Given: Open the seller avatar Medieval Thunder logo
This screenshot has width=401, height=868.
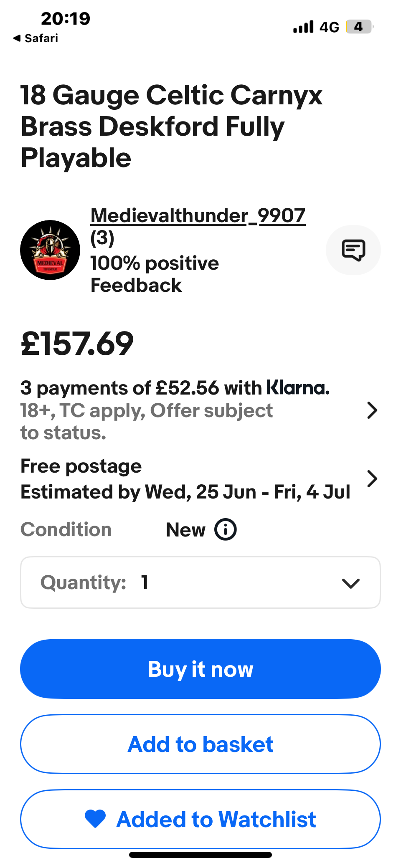Looking at the screenshot, I should [50, 250].
